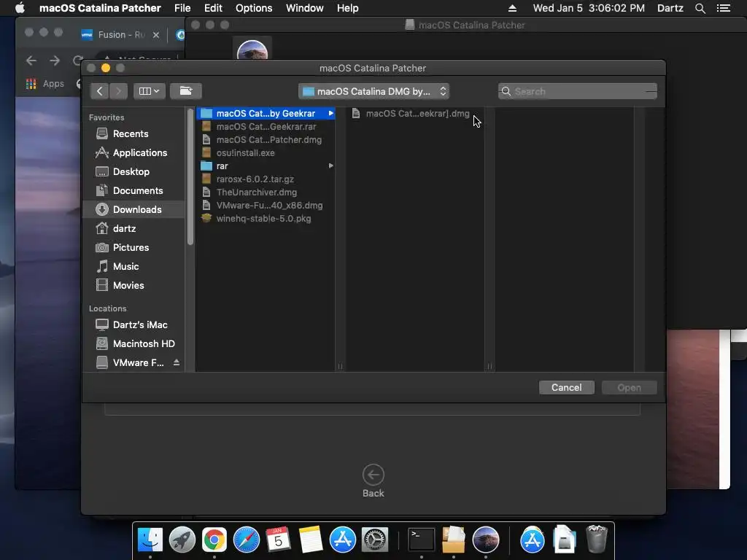
Task: Click the Open button
Action: 629,388
